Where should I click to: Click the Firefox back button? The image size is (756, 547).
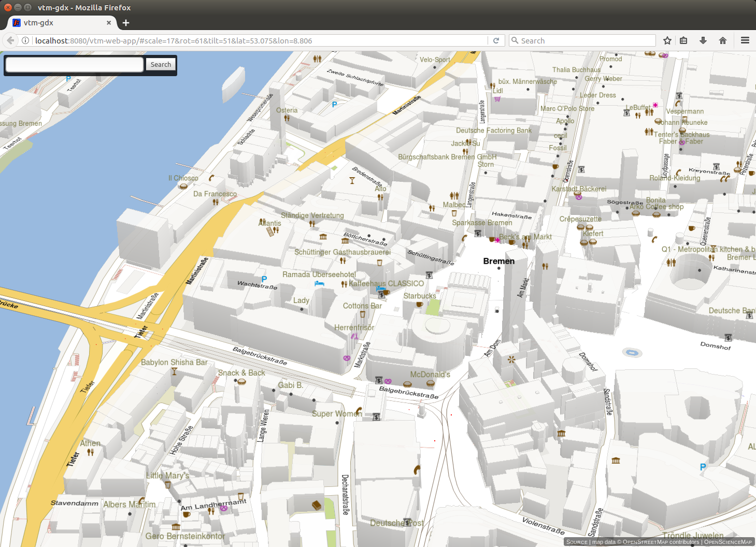pyautogui.click(x=10, y=40)
